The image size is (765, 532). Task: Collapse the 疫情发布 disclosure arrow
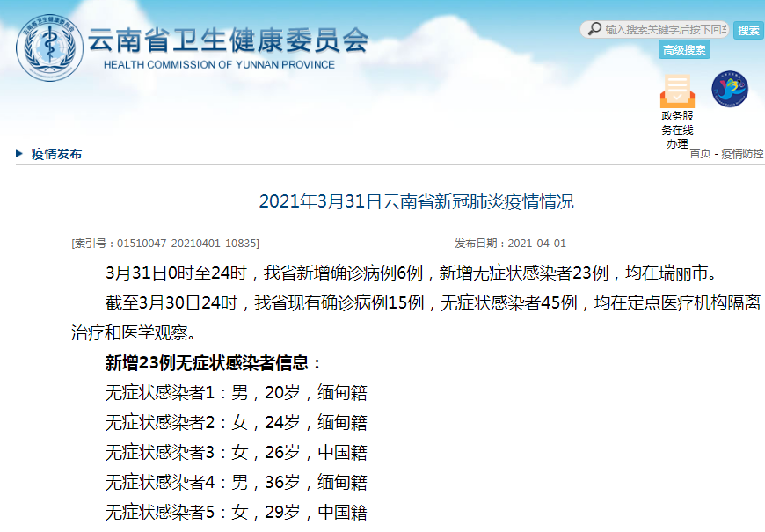click(x=18, y=153)
